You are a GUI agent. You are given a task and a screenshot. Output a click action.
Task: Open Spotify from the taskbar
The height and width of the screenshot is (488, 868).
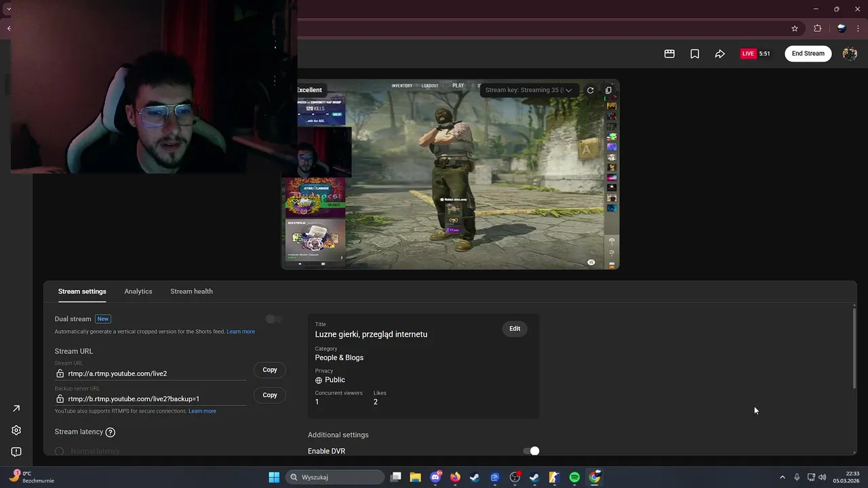574,477
